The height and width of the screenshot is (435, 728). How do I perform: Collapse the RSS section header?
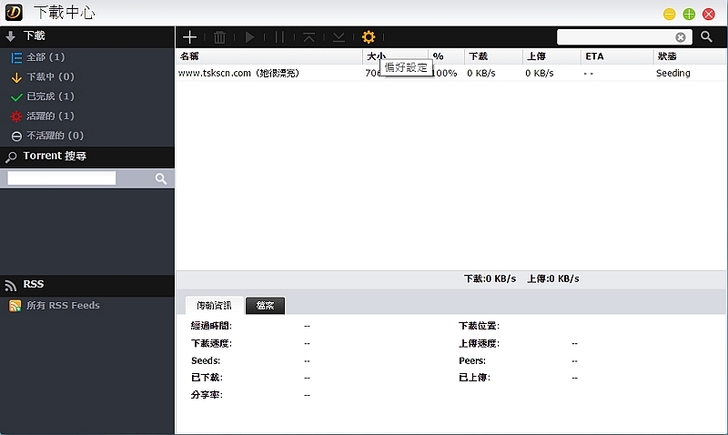point(32,284)
